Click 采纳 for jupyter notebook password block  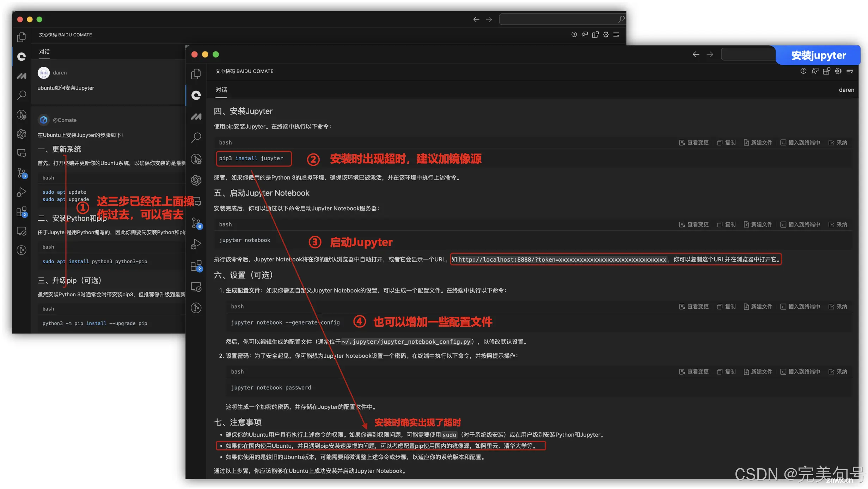point(838,372)
